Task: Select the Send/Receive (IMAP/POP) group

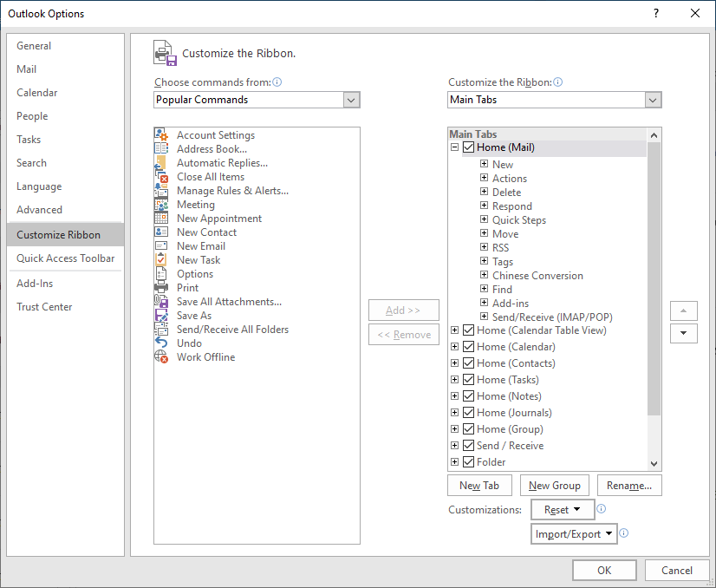Action: 552,317
